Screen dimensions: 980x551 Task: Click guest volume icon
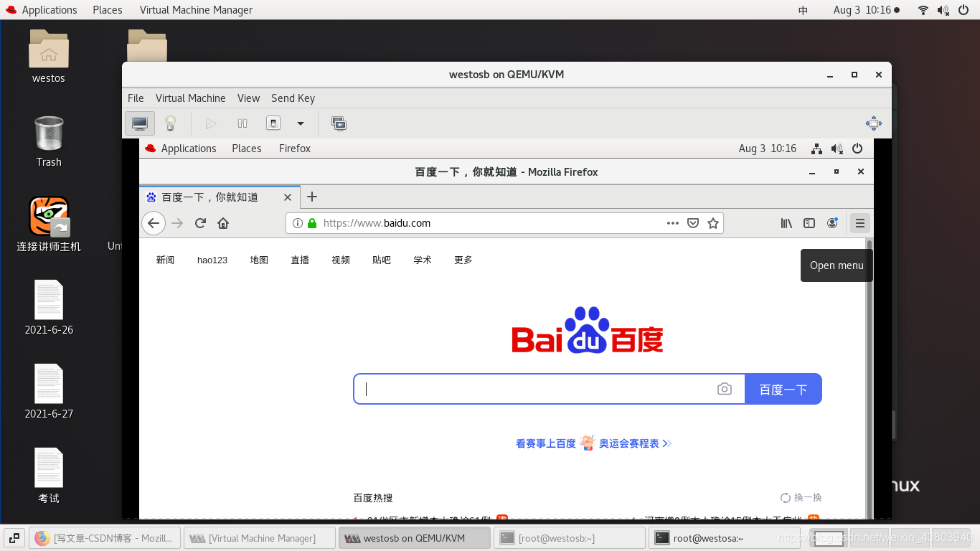[x=837, y=149]
